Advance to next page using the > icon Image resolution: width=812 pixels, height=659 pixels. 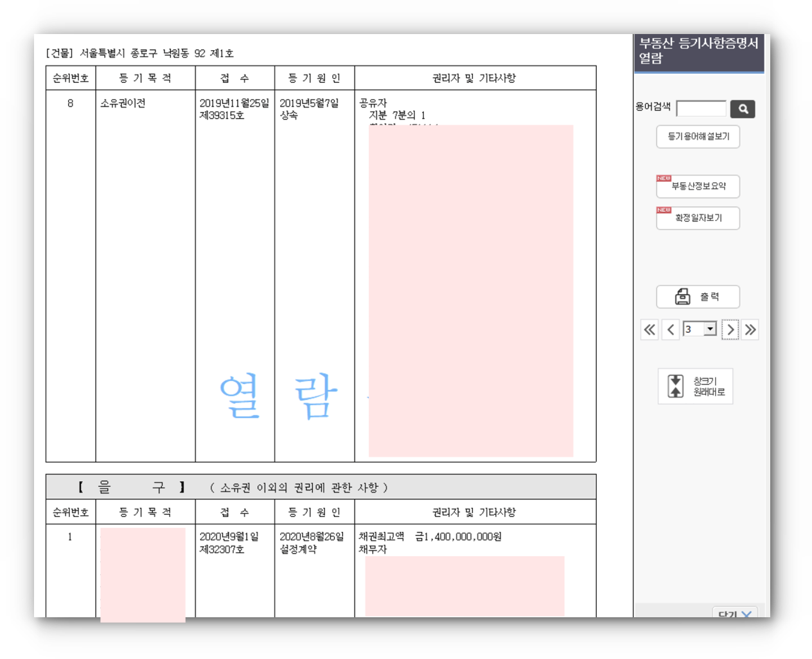[x=731, y=329]
